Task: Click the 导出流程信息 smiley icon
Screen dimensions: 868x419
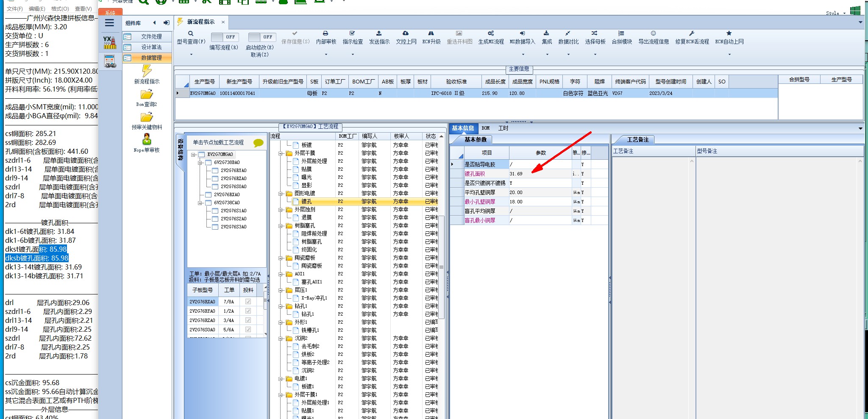Action: 654,33
